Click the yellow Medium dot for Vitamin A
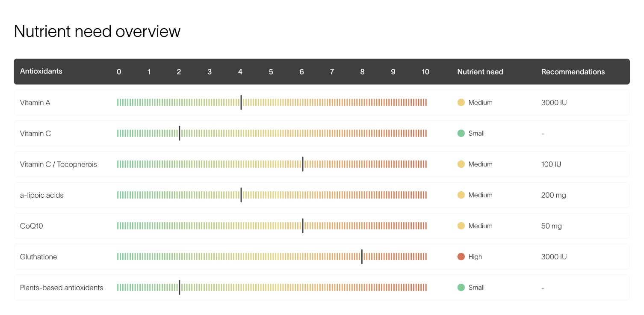The width and height of the screenshot is (644, 315). pos(461,103)
